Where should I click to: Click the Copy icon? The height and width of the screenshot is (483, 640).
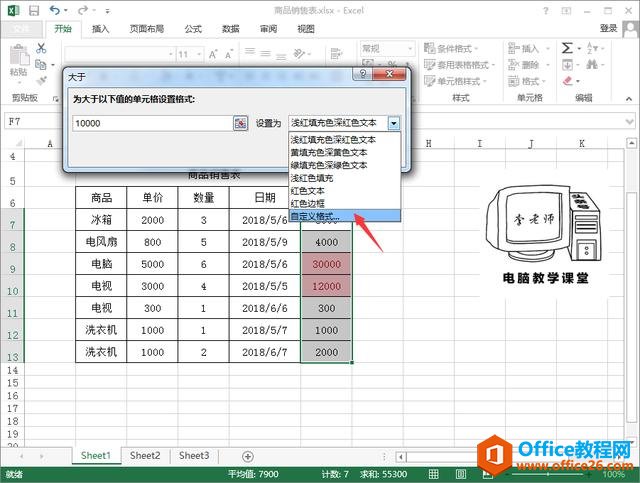41,65
